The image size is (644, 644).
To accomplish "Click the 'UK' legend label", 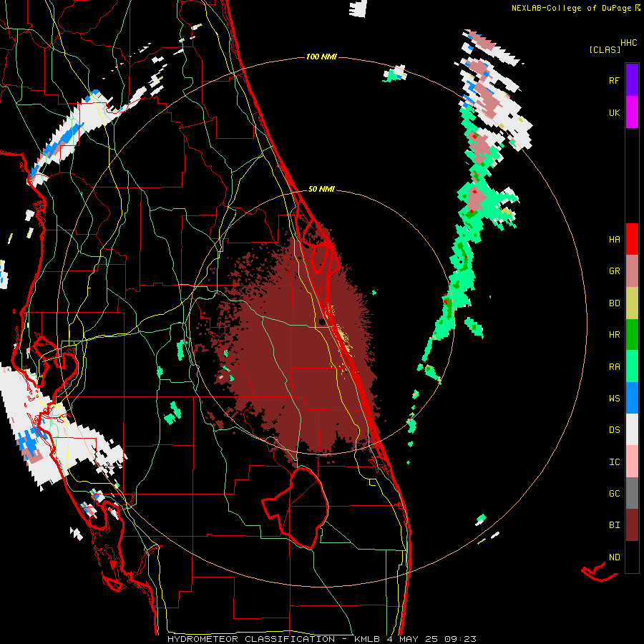I will [614, 112].
